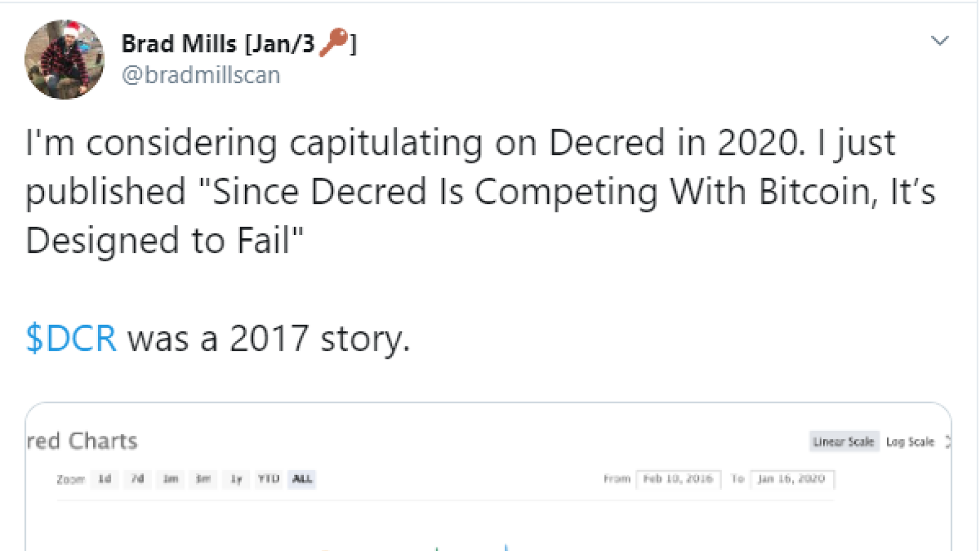Set chart zoom to 3m
Image resolution: width=980 pixels, height=551 pixels.
click(x=203, y=479)
